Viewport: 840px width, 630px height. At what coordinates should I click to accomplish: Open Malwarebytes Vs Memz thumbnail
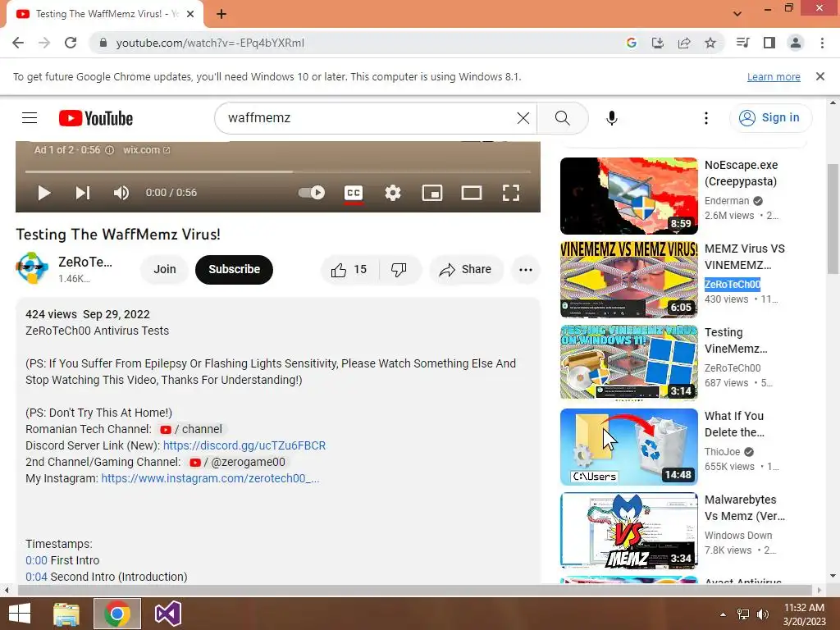click(x=629, y=531)
